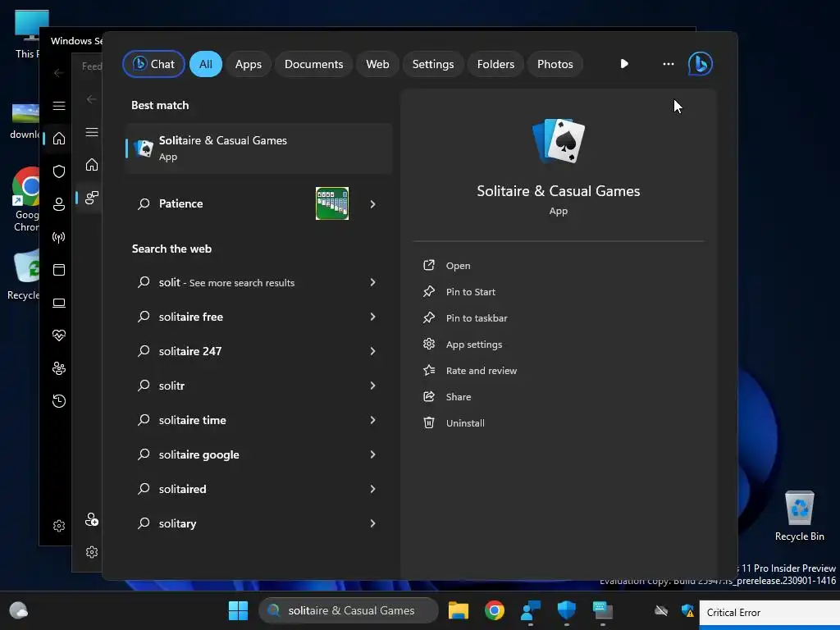Open Account protection in Windows Security sidebar
The width and height of the screenshot is (840, 630).
click(59, 204)
